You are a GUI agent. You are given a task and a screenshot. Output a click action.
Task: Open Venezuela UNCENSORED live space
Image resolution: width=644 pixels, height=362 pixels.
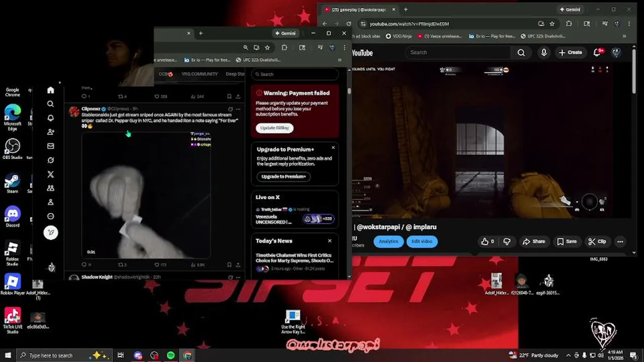(x=273, y=219)
